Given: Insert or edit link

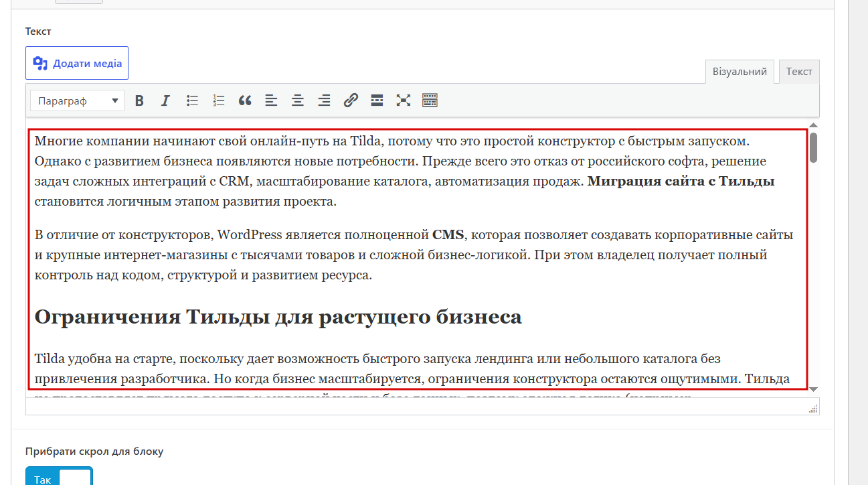Looking at the screenshot, I should click(351, 100).
